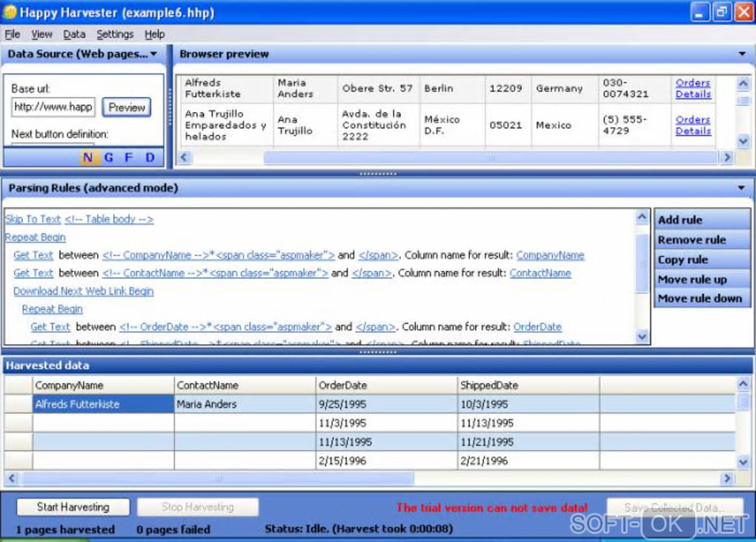Open Details link for Ana Trujillo row
Viewport: 756px width, 542px height.
tap(693, 130)
